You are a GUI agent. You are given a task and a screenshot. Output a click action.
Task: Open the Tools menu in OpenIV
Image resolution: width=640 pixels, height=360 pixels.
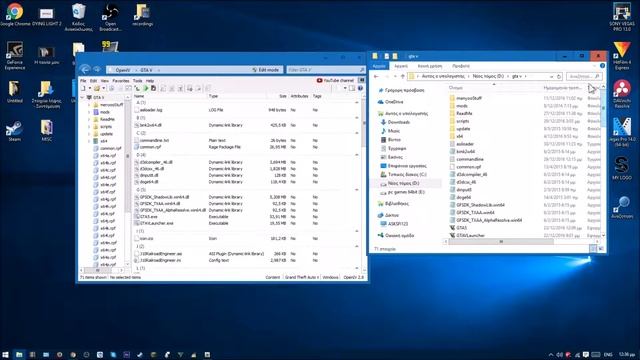138,81
